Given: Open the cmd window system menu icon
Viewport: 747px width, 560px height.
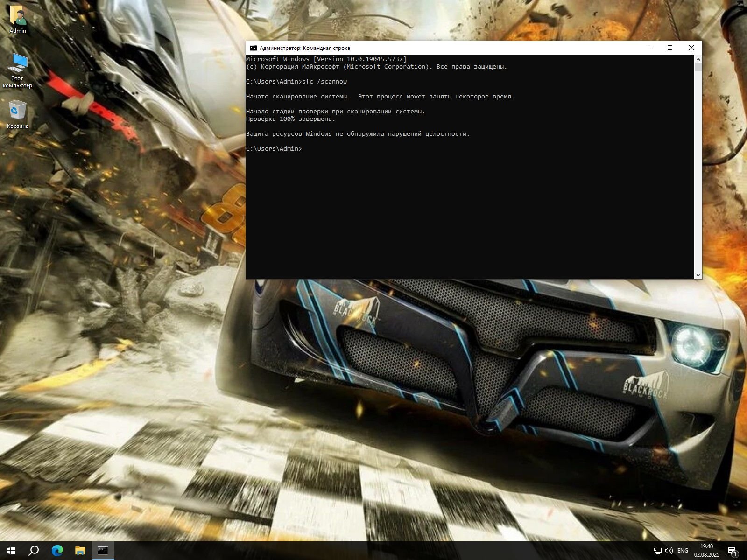Looking at the screenshot, I should 253,48.
